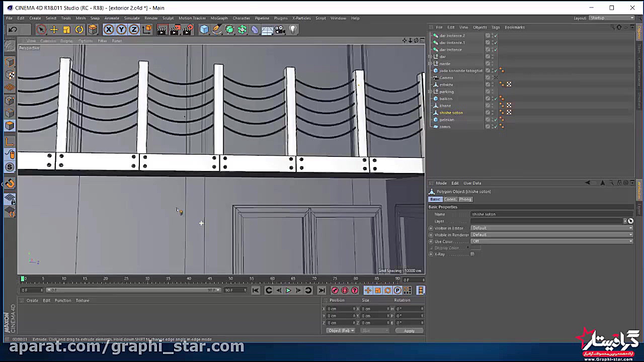Switch to the Coord. tab

450,200
